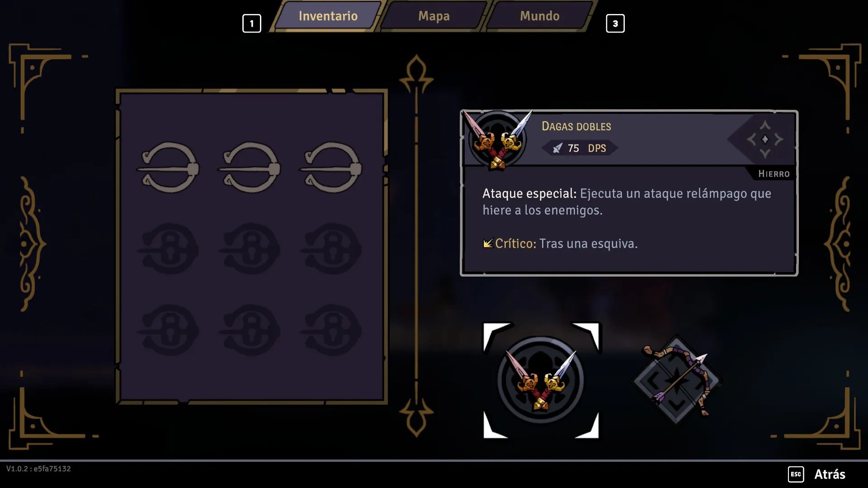Click the middle unlocked brooch slot
Screen dimensions: 868x488
250,168
